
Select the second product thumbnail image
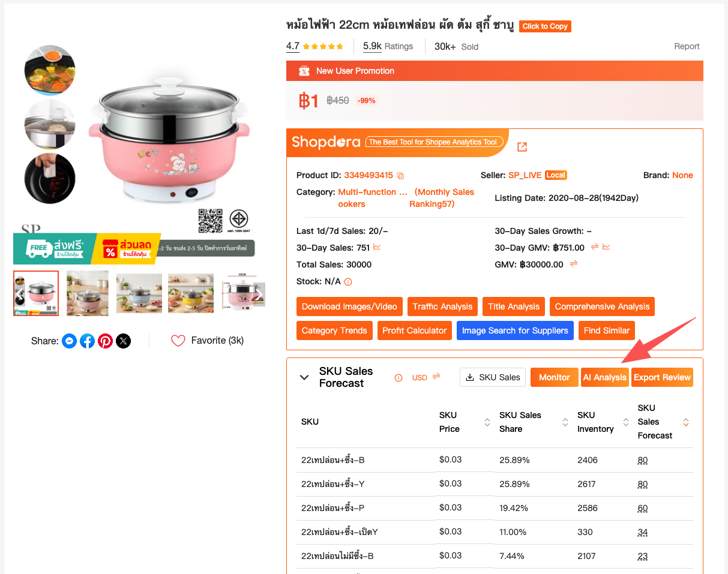[x=88, y=293]
